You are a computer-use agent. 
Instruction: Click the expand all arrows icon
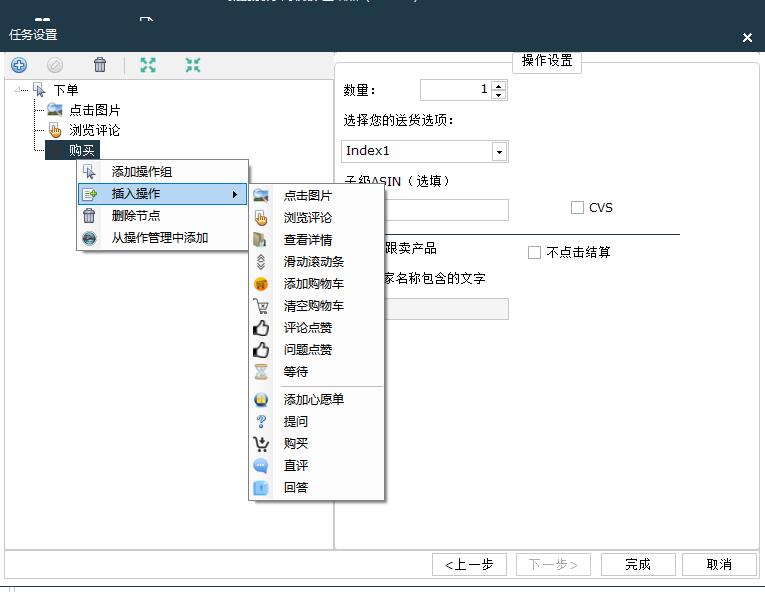point(148,65)
